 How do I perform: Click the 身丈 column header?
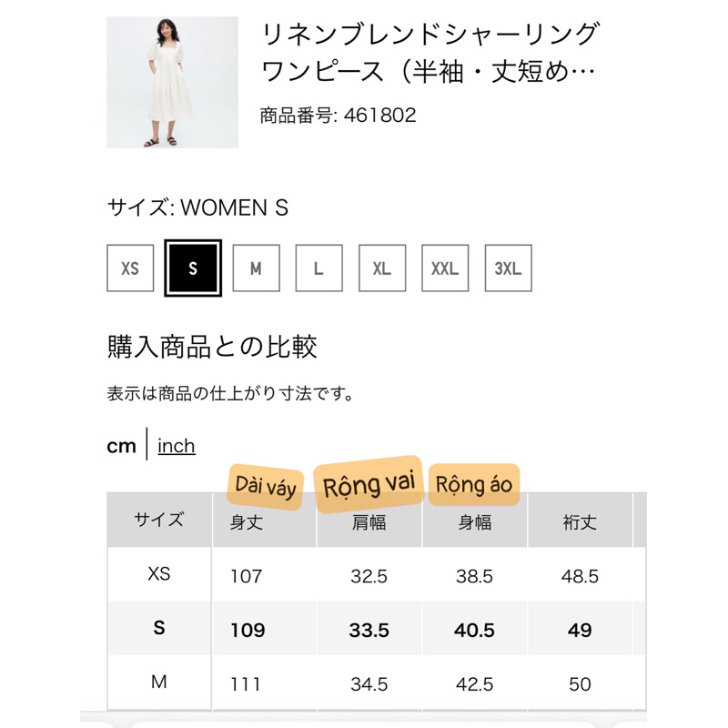248,522
